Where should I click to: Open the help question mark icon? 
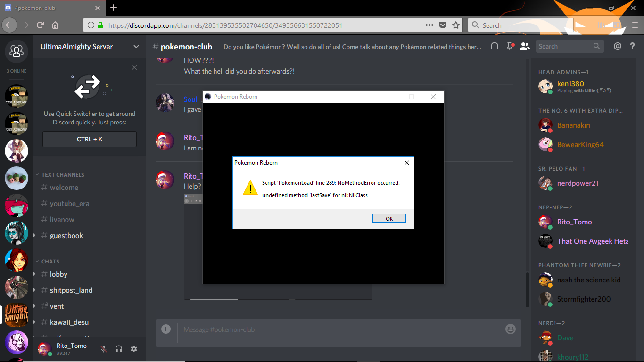pyautogui.click(x=633, y=46)
